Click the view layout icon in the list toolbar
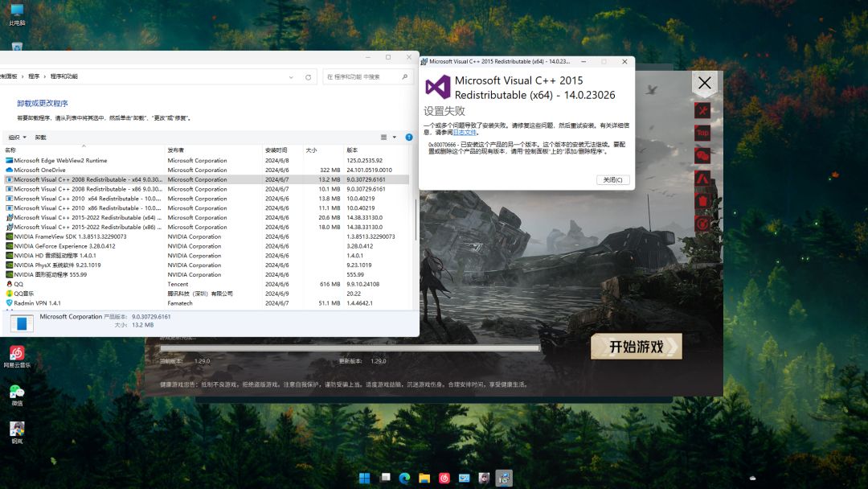868x489 pixels. [383, 138]
